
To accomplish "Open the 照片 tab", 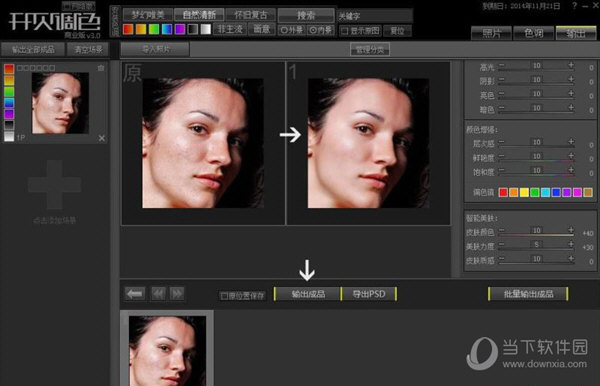I will tap(491, 33).
